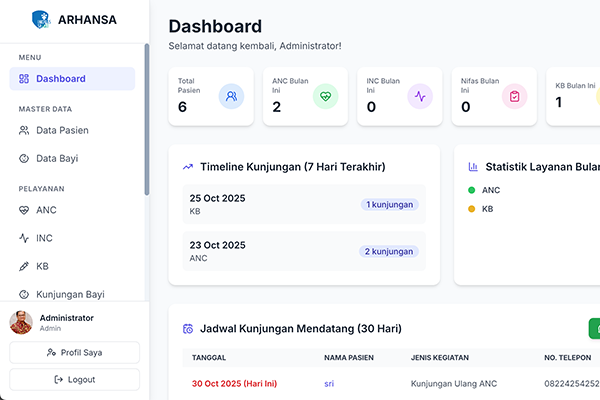Open the Dashboard menu item
600x400 pixels.
click(x=72, y=79)
